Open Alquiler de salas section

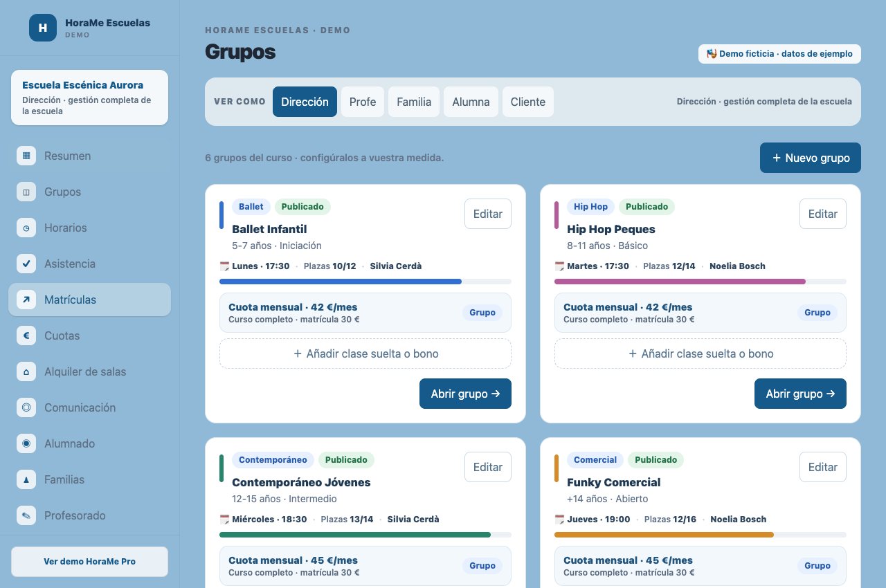tap(89, 371)
